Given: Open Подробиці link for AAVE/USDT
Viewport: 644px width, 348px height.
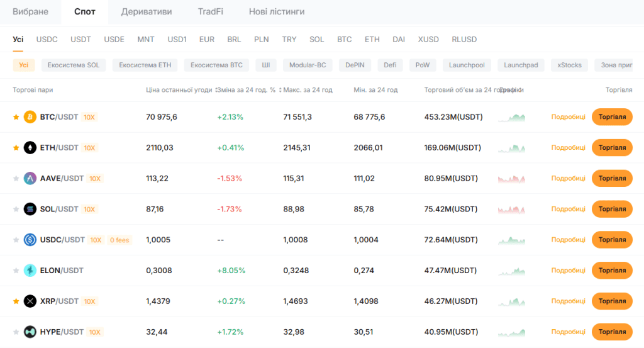Looking at the screenshot, I should click(568, 178).
